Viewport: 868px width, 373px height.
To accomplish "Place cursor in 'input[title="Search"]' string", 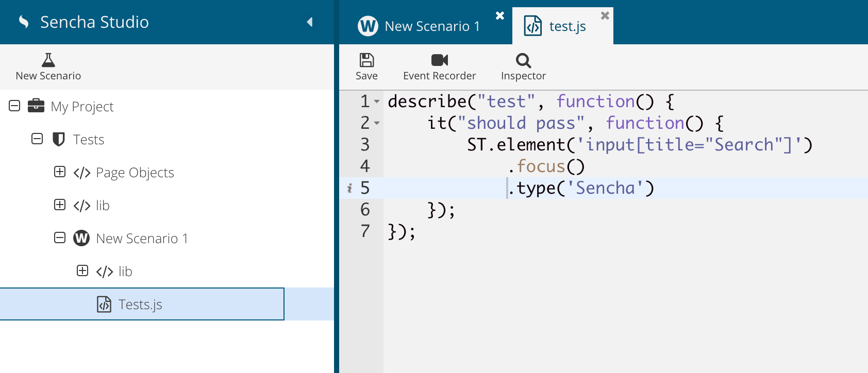I will 689,145.
